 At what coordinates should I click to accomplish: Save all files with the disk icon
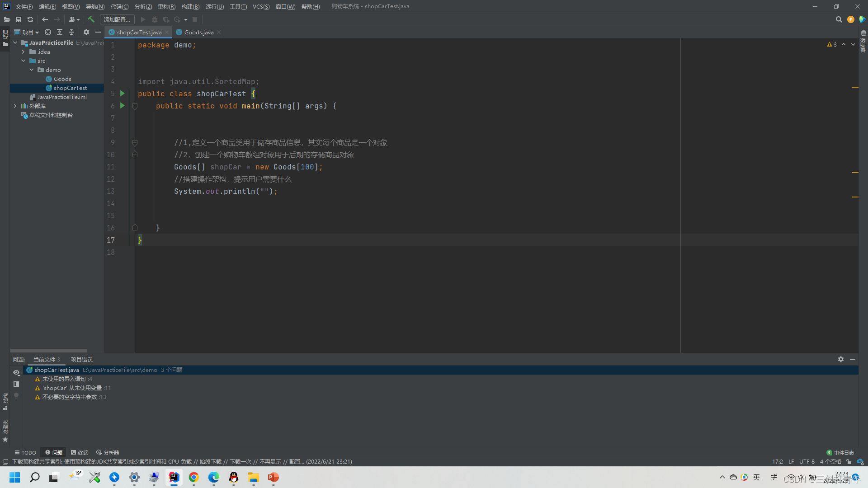point(19,19)
